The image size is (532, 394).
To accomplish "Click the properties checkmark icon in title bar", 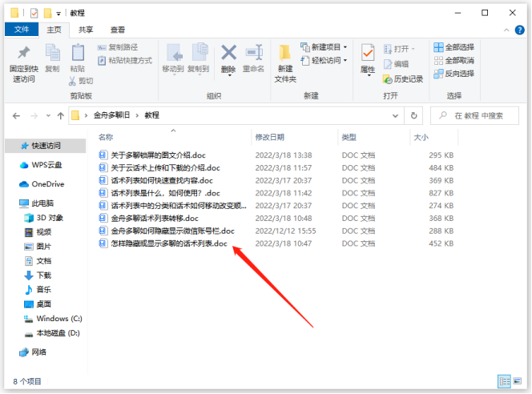I will tap(34, 14).
